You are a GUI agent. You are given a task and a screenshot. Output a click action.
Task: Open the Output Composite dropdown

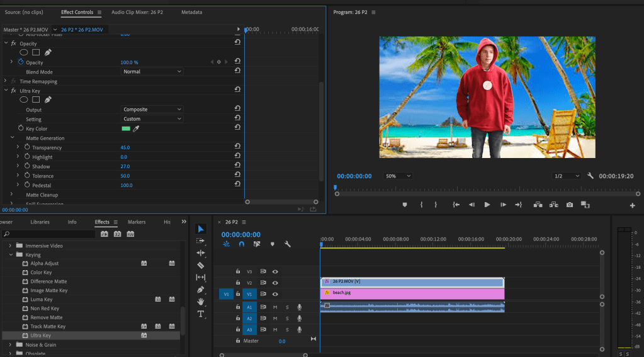[x=152, y=110]
